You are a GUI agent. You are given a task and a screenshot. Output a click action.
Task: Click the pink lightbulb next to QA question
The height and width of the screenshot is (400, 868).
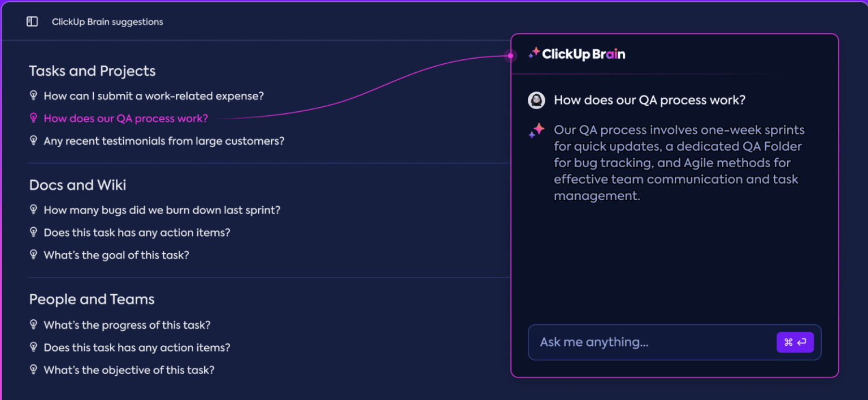[x=34, y=119]
